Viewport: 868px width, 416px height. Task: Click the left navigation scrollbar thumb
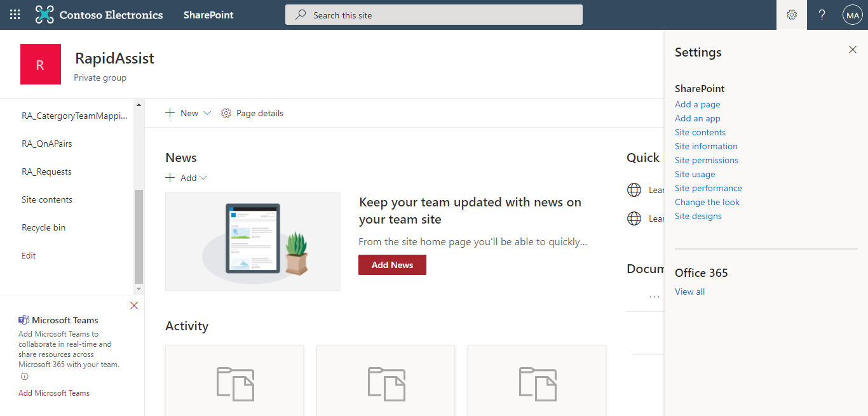(x=139, y=236)
